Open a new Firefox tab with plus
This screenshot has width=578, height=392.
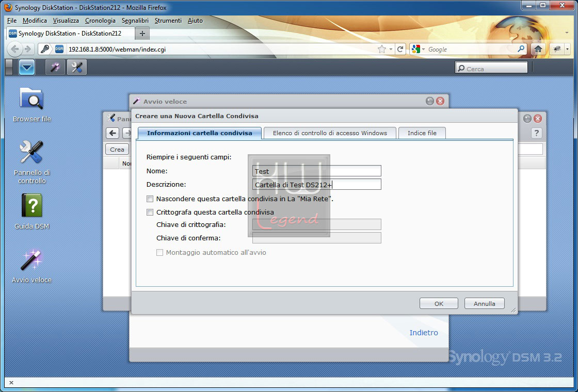point(142,33)
